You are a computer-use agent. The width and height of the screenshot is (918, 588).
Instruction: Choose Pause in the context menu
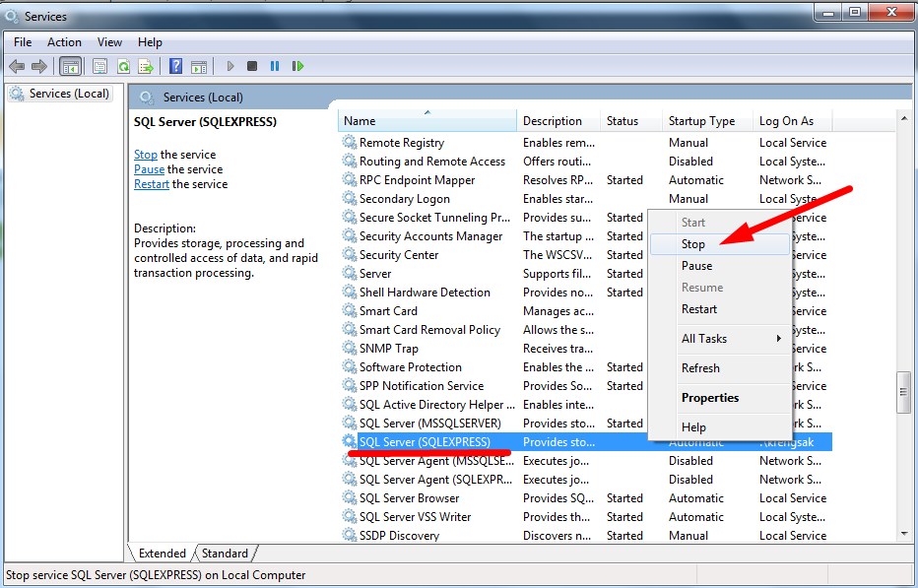point(720,266)
